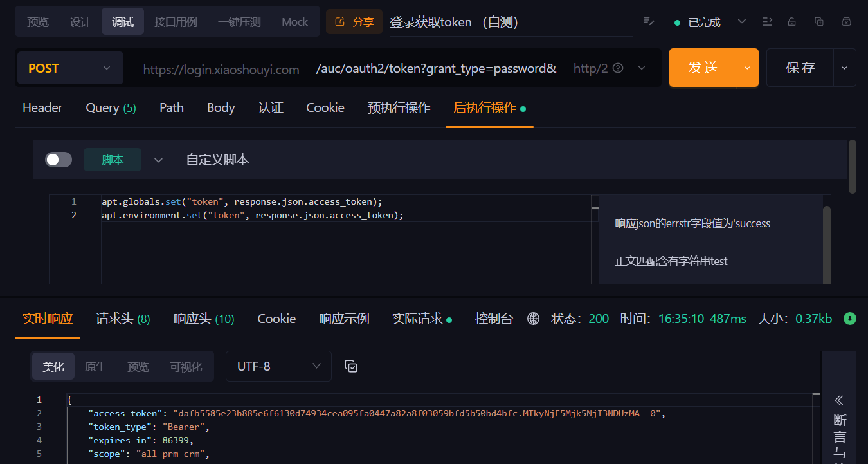Click the "expires_in": 86399 line
The height and width of the screenshot is (464, 868).
click(x=141, y=440)
